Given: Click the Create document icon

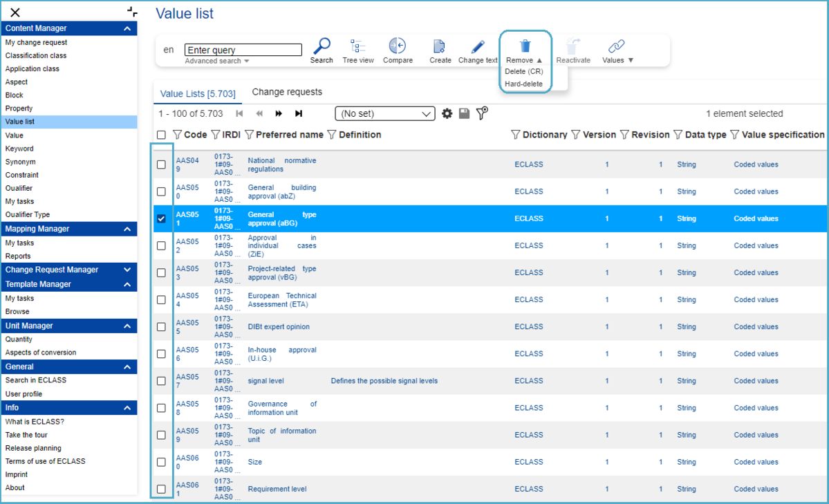Looking at the screenshot, I should pyautogui.click(x=440, y=47).
